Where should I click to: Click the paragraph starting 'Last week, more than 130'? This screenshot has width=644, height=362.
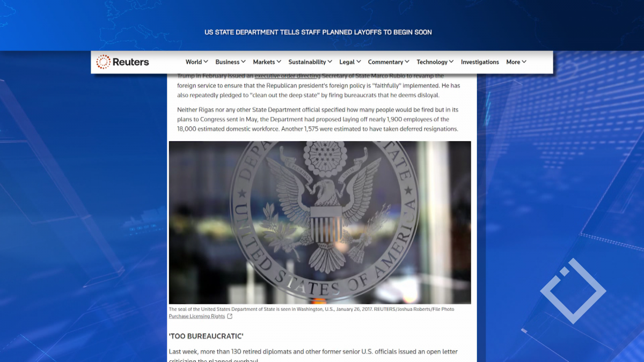(313, 352)
